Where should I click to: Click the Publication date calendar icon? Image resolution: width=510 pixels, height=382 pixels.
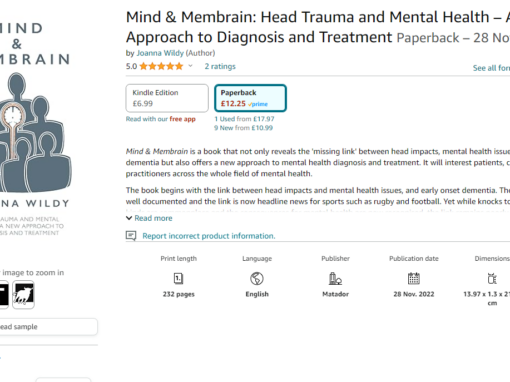[x=414, y=278]
